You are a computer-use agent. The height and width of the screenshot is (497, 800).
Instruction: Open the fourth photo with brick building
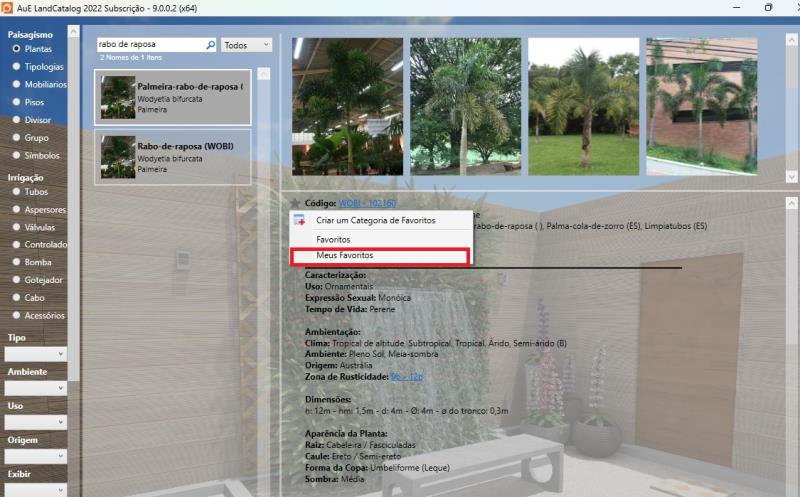pyautogui.click(x=702, y=107)
